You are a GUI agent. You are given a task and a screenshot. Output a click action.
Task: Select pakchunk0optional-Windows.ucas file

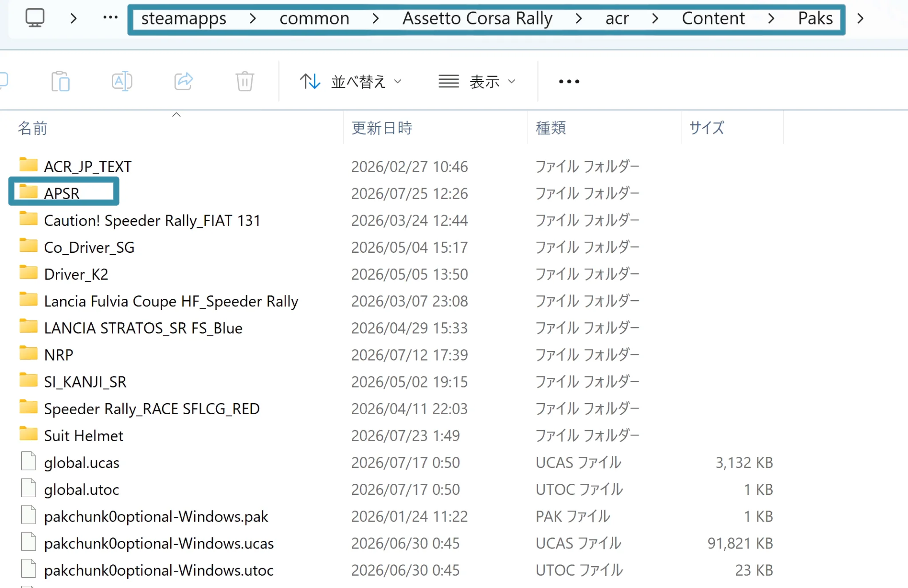(x=159, y=544)
